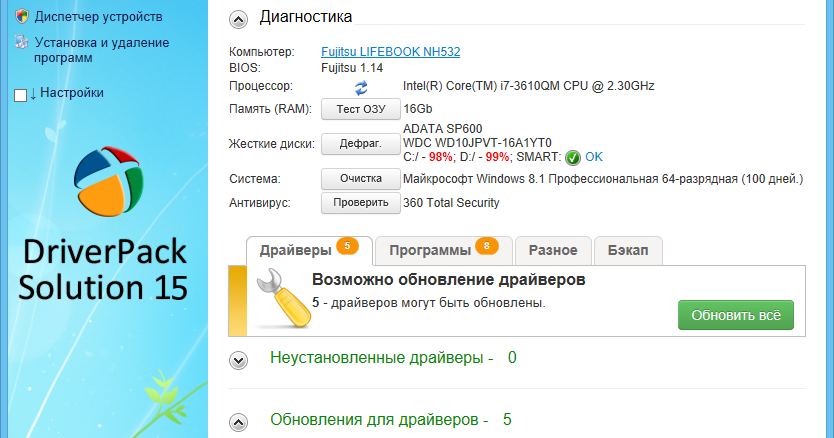Switch to the Программы tab
The width and height of the screenshot is (834, 438).
[444, 251]
